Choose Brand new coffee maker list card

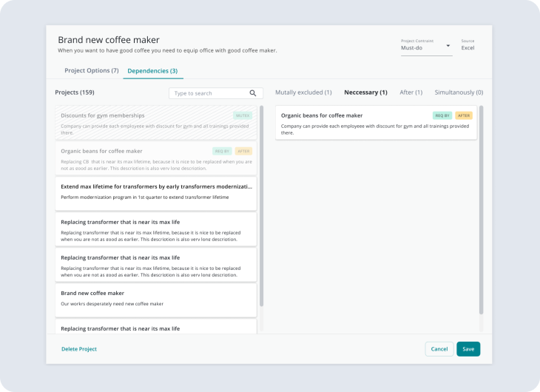156,298
